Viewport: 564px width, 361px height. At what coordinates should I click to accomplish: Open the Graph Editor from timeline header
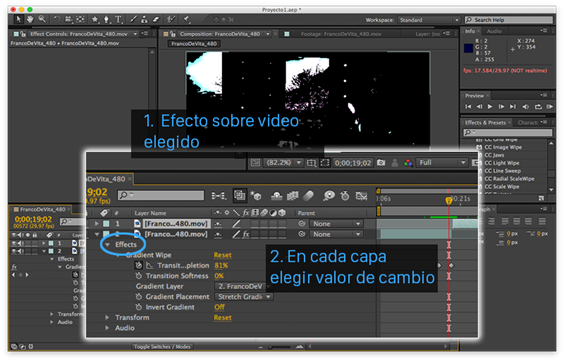pyautogui.click(x=361, y=196)
